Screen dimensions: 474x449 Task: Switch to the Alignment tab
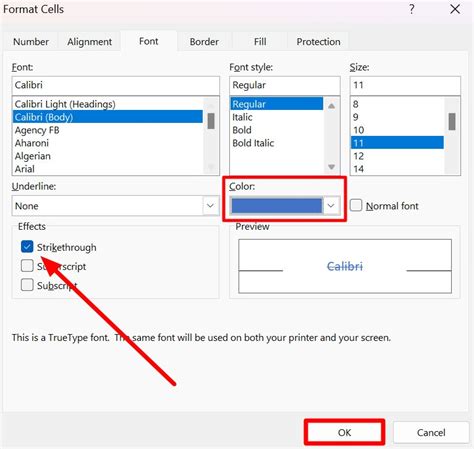[x=89, y=42]
